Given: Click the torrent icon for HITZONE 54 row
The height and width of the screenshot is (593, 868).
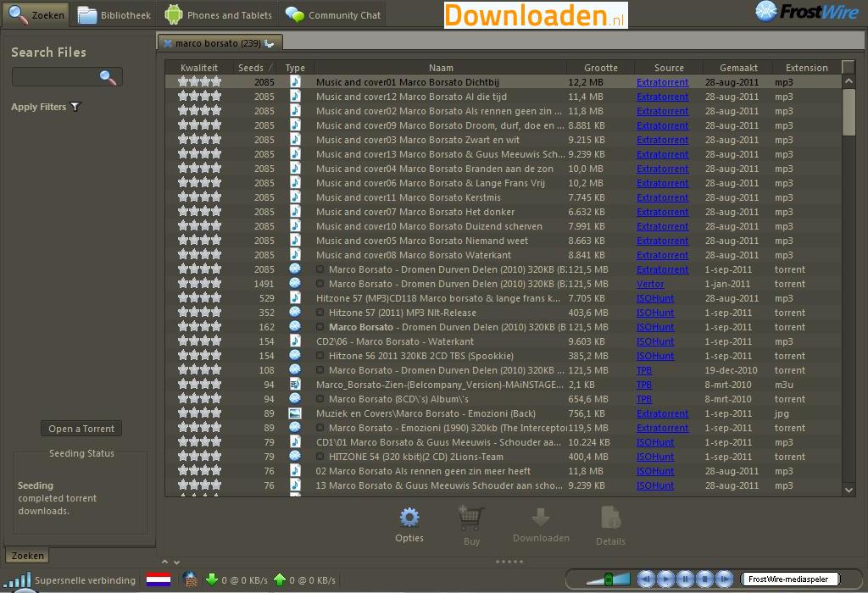Looking at the screenshot, I should click(295, 456).
